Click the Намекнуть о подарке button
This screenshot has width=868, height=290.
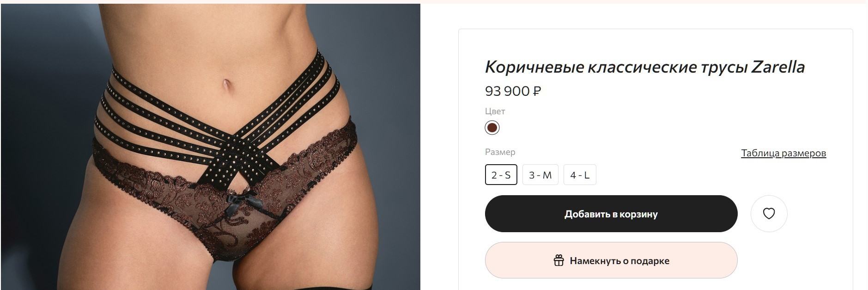click(x=611, y=260)
